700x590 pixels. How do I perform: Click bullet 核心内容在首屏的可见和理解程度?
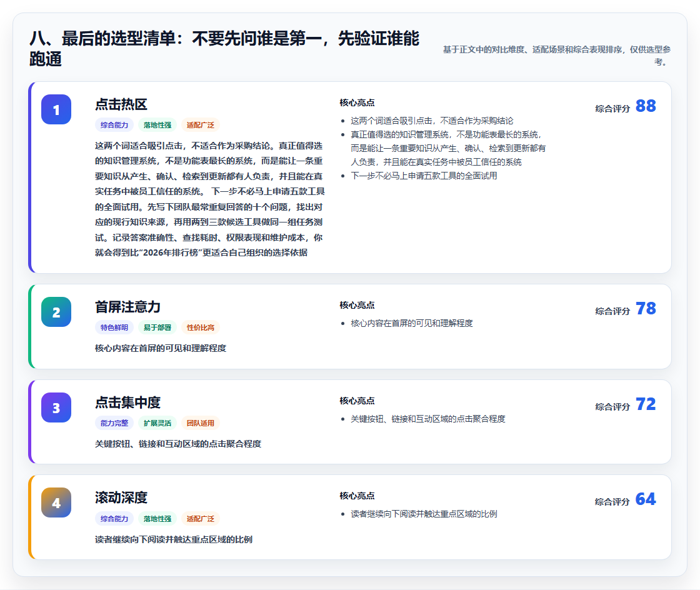pos(412,323)
